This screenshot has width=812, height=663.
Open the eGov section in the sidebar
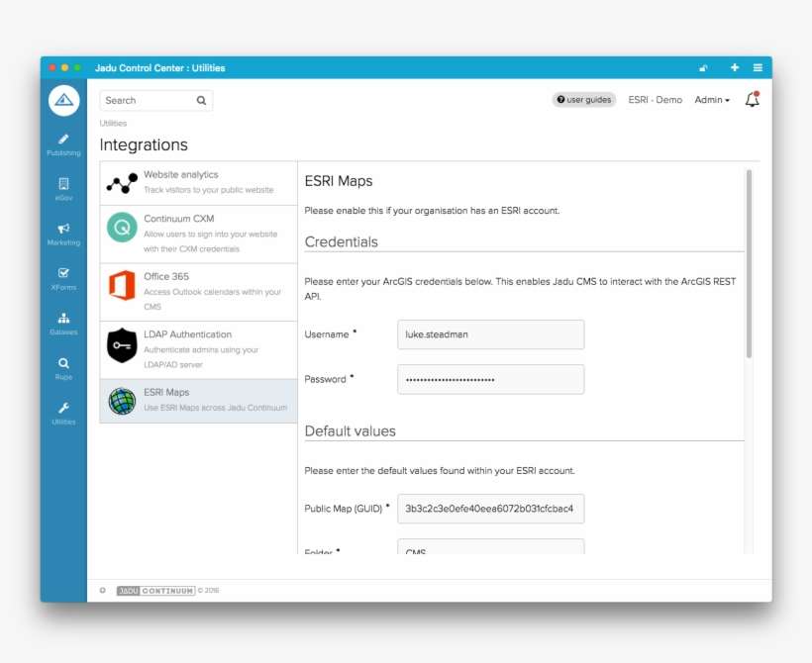coord(63,189)
